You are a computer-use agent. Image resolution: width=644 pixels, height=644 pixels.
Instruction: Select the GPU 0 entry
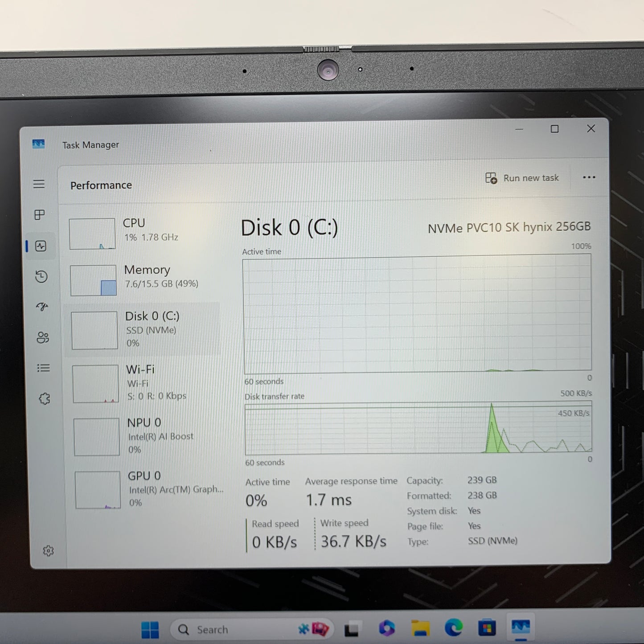(143, 489)
